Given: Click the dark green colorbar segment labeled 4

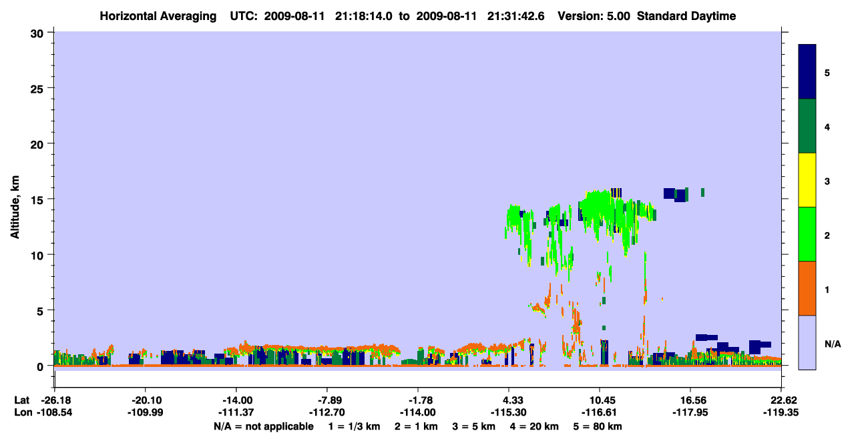Looking at the screenshot, I should (807, 126).
